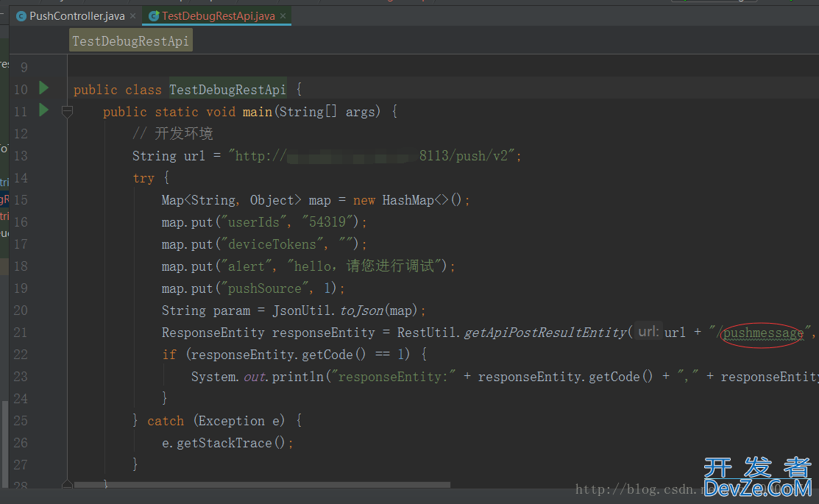This screenshot has height=504, width=819.
Task: Run main method from gutter arrow on line 11
Action: click(44, 110)
